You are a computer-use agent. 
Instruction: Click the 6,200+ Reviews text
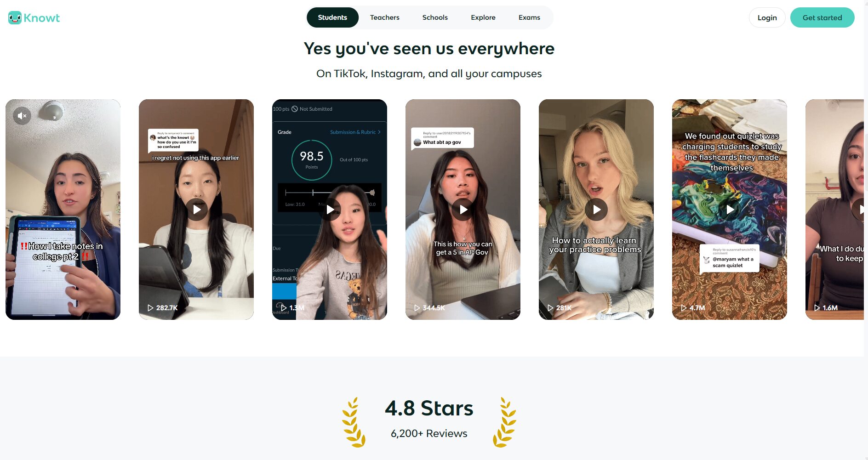point(429,433)
